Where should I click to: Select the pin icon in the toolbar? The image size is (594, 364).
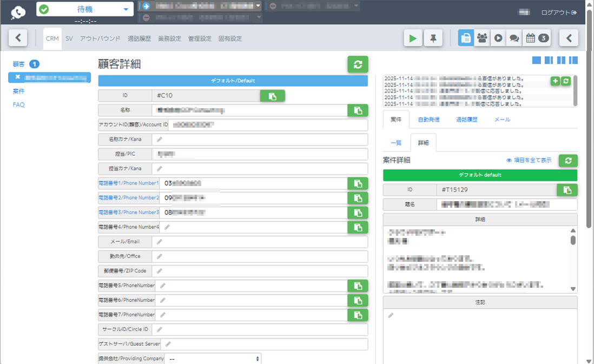click(x=433, y=38)
